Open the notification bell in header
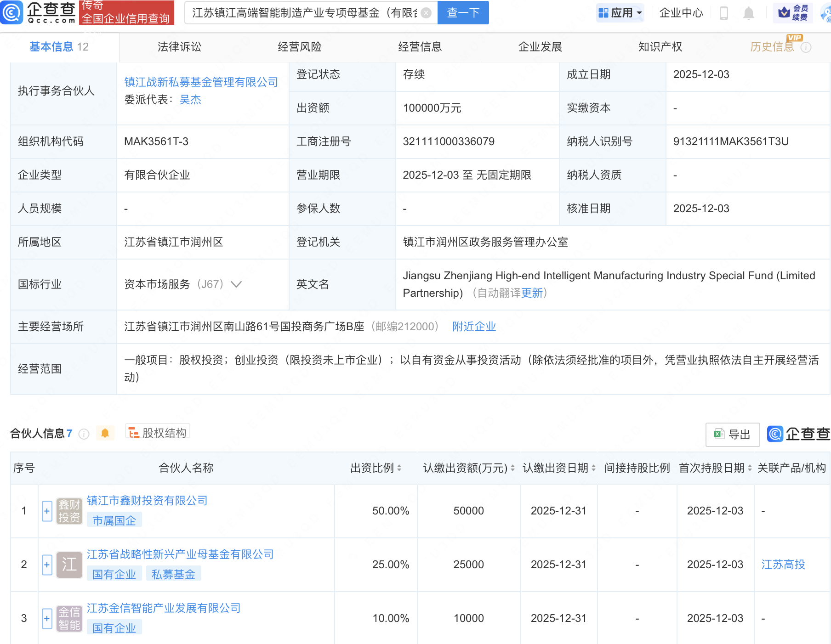The height and width of the screenshot is (644, 831). (x=748, y=13)
